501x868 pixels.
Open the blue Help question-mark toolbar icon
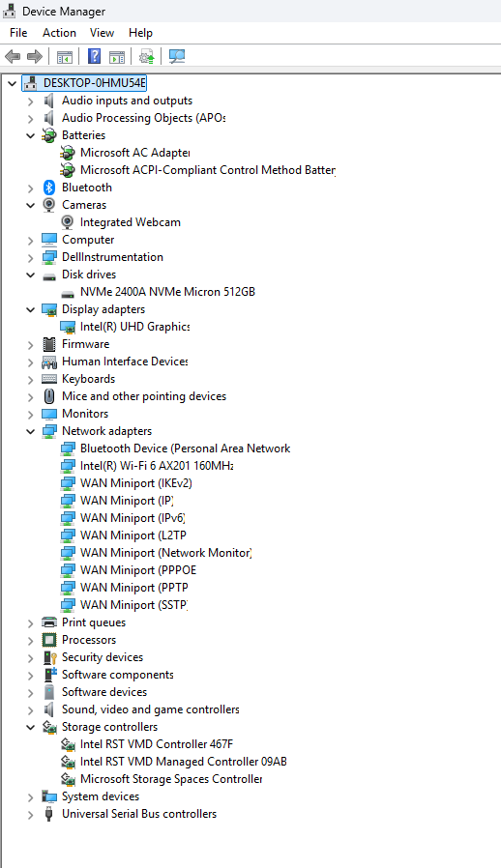(94, 56)
